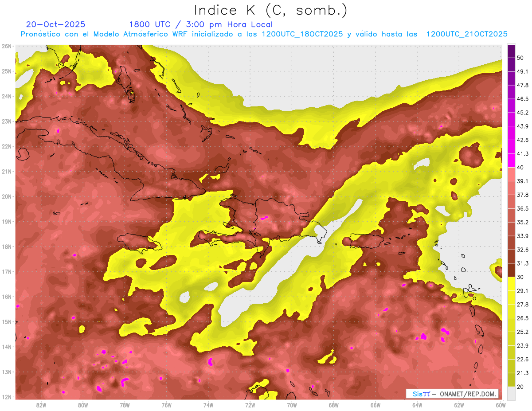Click the latitude axis label '18N'

tap(6, 247)
